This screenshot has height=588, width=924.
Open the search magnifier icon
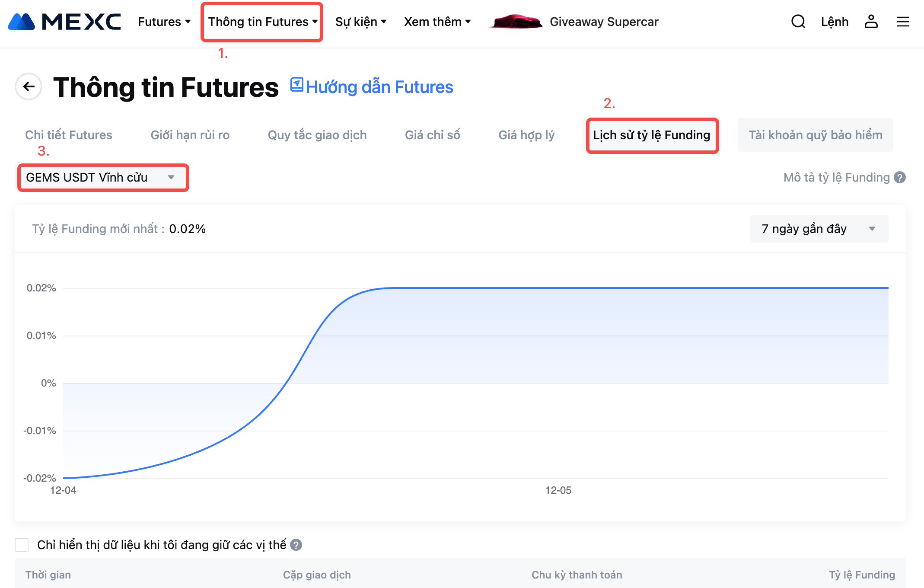coord(798,22)
